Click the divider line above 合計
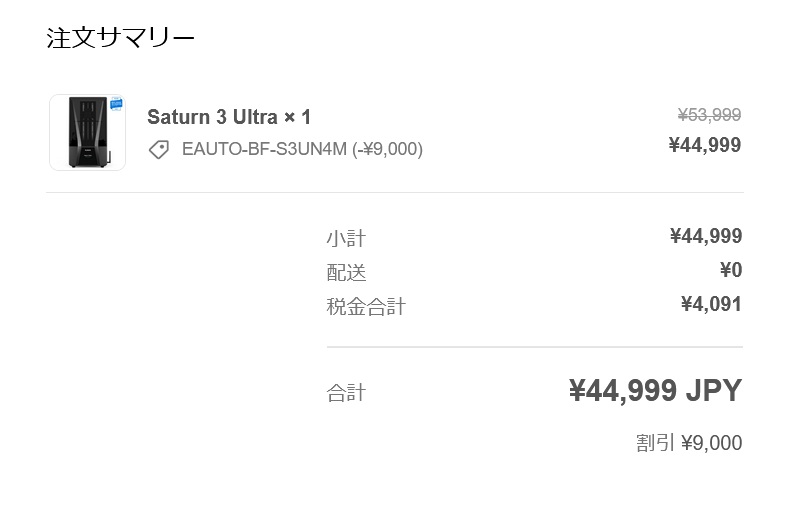This screenshot has width=793, height=523. tap(534, 347)
